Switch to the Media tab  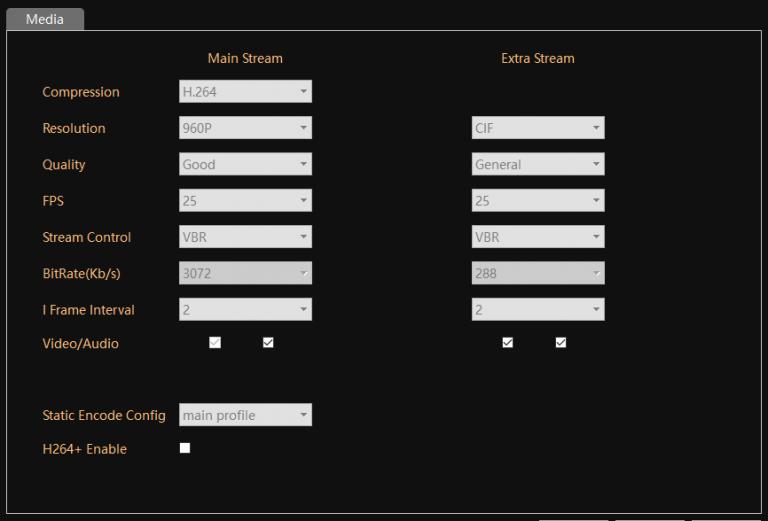44,19
